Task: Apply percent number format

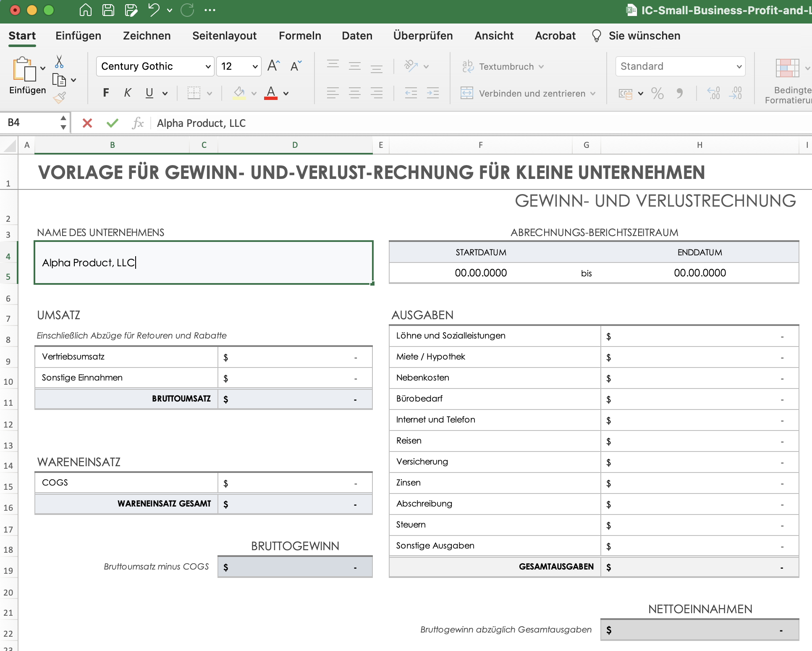Action: point(657,93)
